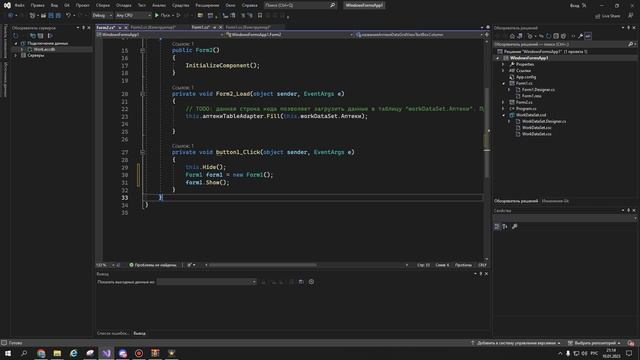640x360 pixels.
Task: Select WorkDataSet.Designer.cs file
Action: coord(544,121)
